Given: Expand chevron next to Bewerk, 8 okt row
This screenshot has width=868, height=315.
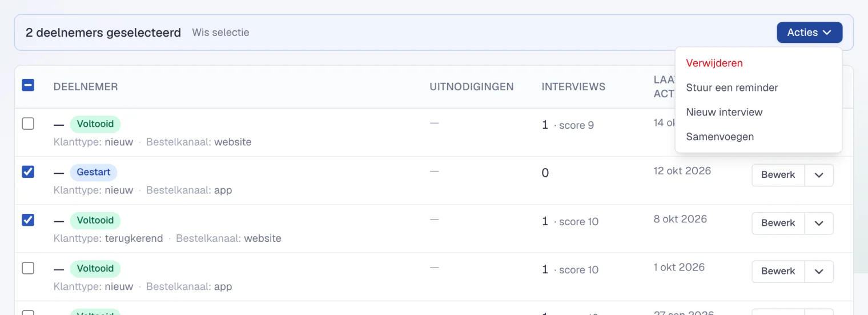Looking at the screenshot, I should 819,223.
